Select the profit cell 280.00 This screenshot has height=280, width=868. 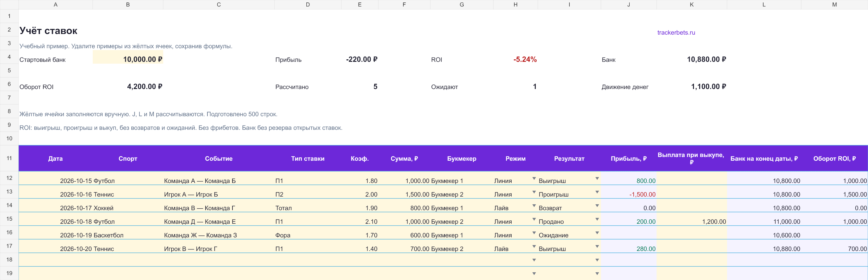tap(628, 246)
